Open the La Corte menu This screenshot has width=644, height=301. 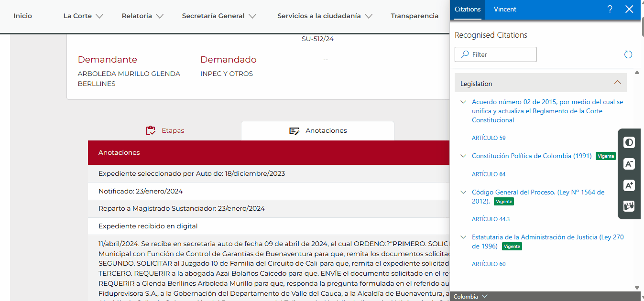pyautogui.click(x=83, y=16)
